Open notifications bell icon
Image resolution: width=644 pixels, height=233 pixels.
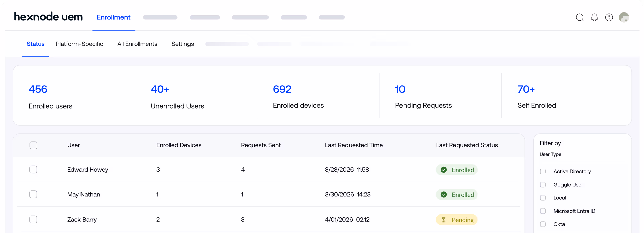(x=594, y=17)
